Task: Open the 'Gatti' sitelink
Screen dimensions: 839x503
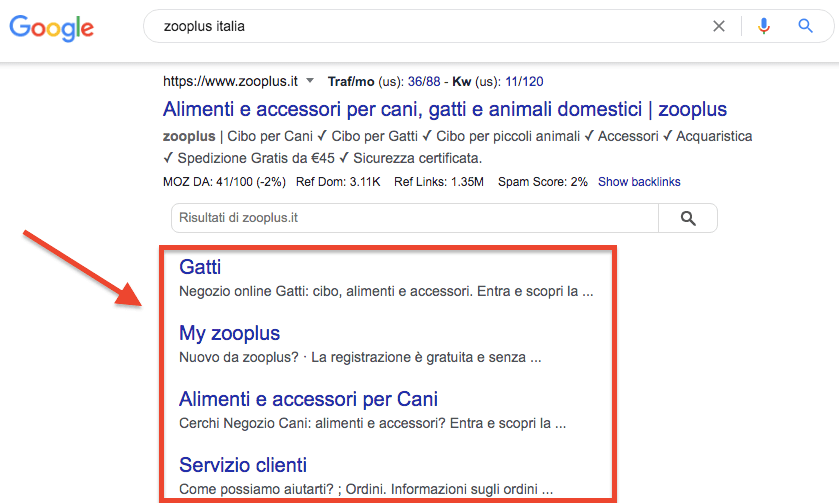Action: (x=200, y=267)
